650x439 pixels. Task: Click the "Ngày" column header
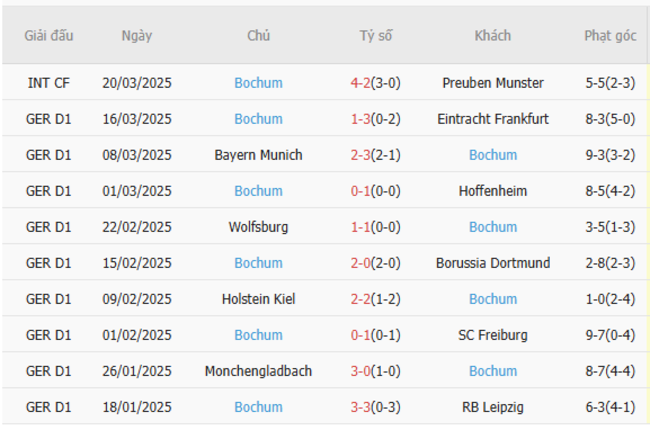click(x=137, y=35)
